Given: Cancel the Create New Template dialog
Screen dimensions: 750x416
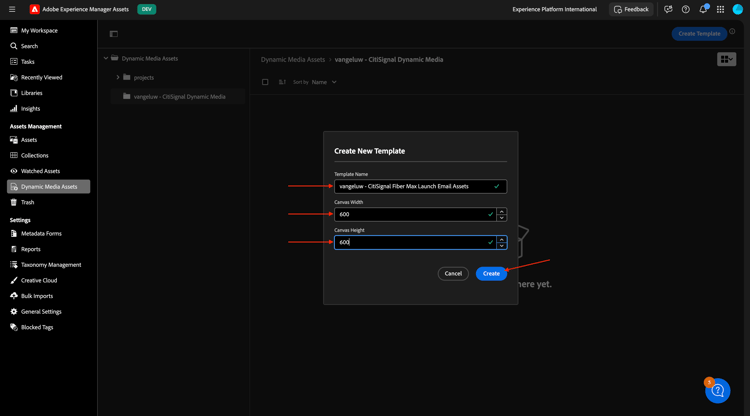Looking at the screenshot, I should tap(453, 273).
